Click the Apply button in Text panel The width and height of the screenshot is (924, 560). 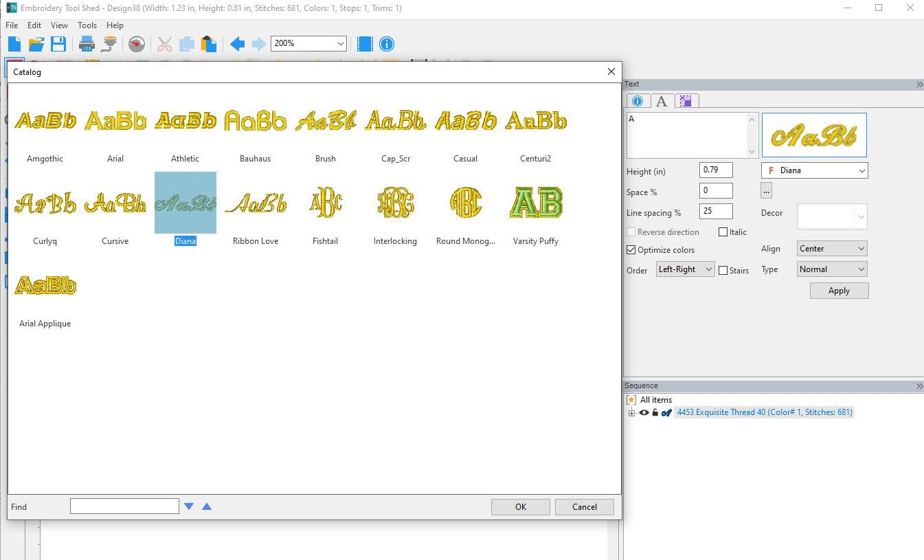tap(838, 291)
